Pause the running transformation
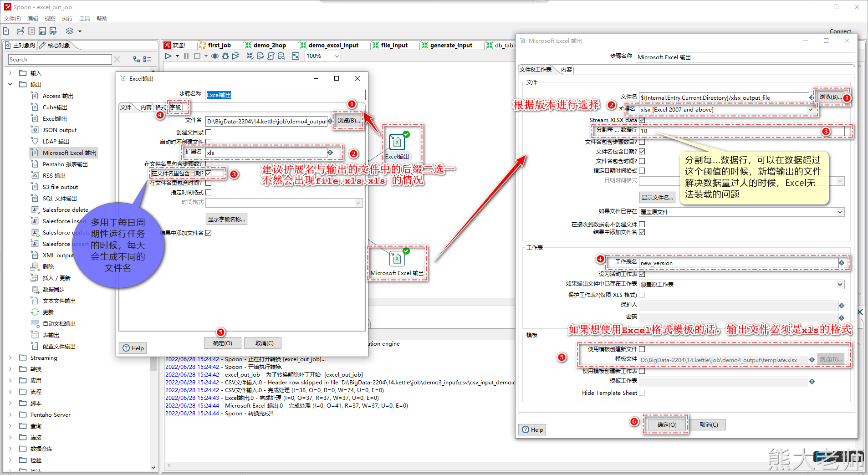This screenshot has width=868, height=475. point(186,56)
